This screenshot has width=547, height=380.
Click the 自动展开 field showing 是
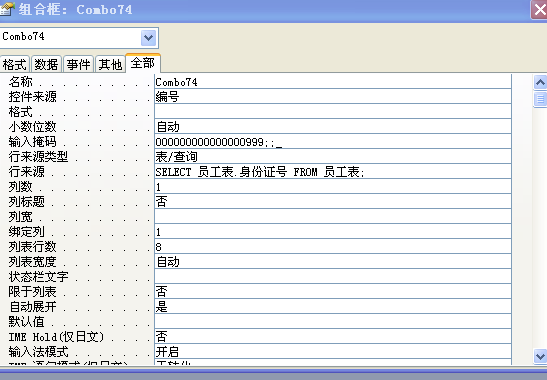pyautogui.click(x=333, y=307)
